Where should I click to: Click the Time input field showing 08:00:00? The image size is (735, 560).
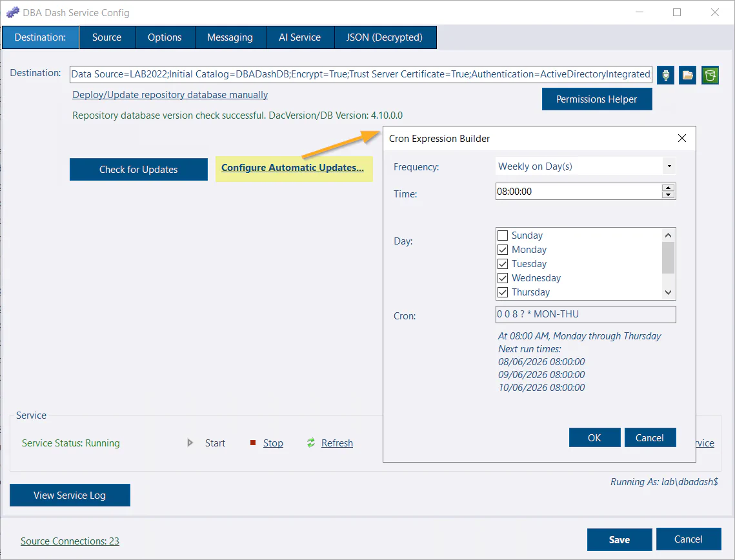point(579,191)
